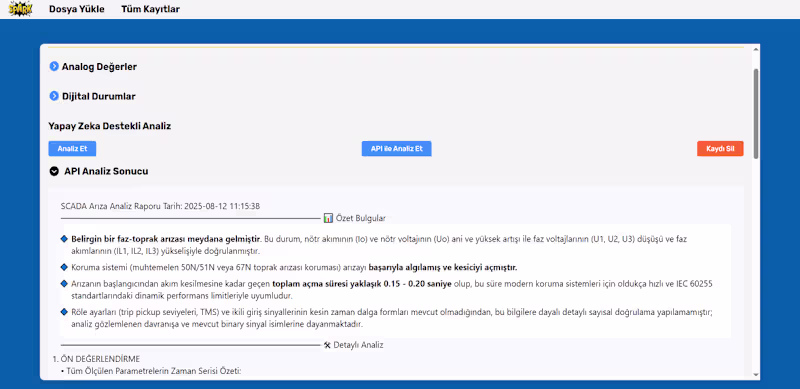Click the Kaydı Sil button
The height and width of the screenshot is (389, 800).
coord(720,149)
